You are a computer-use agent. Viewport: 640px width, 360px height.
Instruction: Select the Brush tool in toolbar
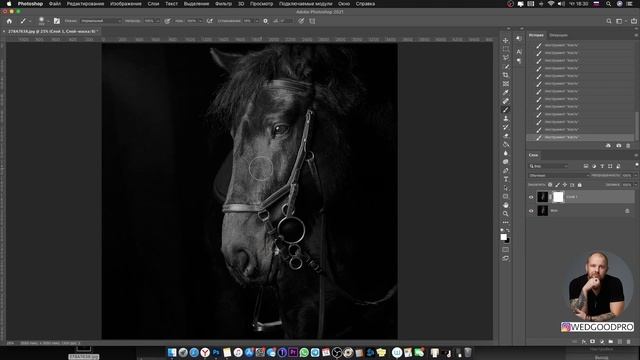(506, 110)
